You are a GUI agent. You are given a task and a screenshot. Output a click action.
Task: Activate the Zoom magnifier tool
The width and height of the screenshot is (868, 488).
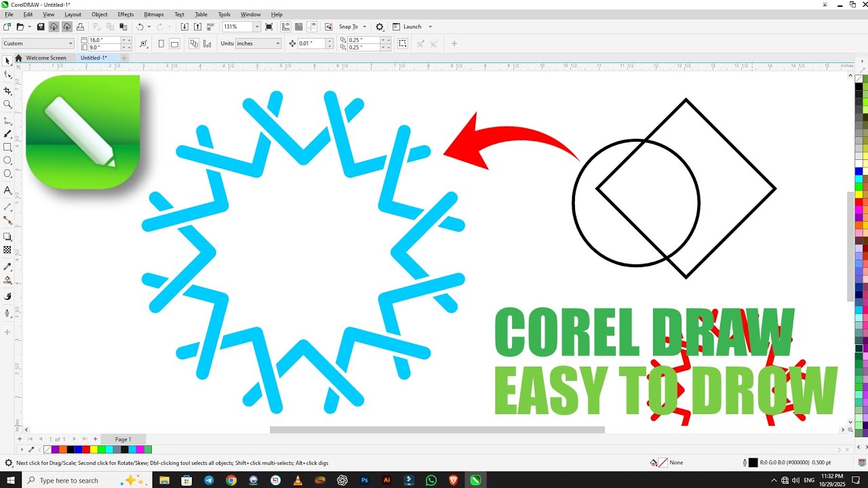(7, 104)
